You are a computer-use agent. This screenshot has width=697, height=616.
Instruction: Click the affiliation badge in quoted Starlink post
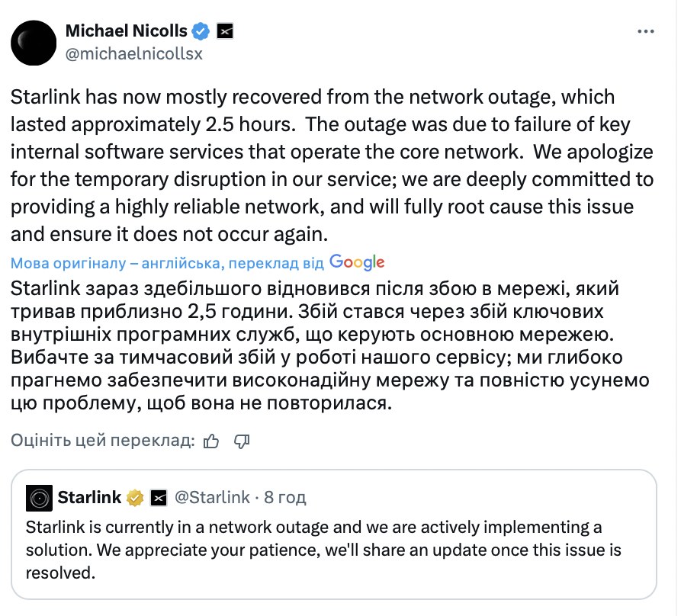pos(159,498)
